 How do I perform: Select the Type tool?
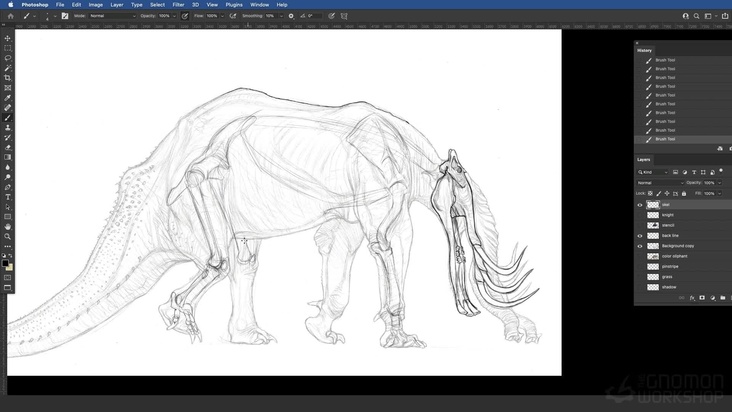7,197
